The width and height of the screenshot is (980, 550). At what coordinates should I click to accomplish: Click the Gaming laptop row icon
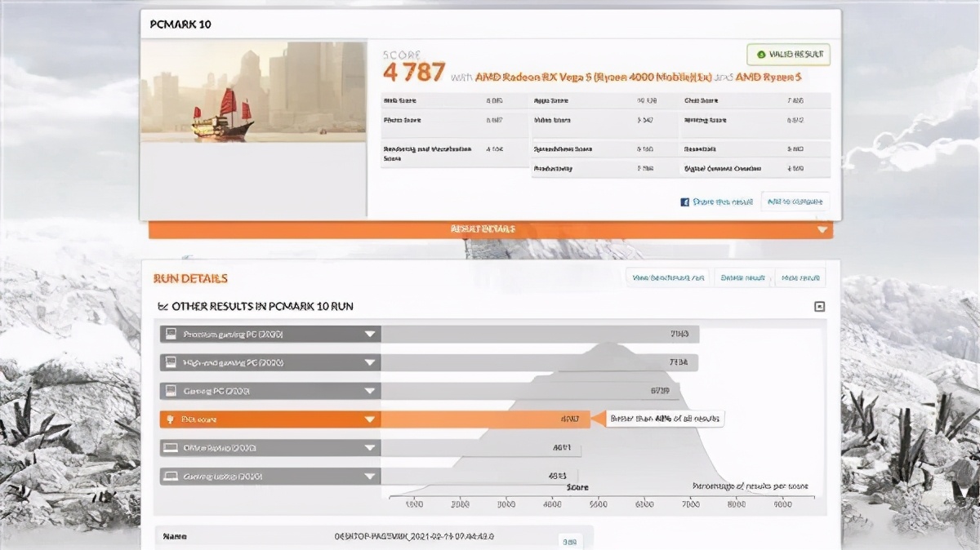pyautogui.click(x=171, y=476)
